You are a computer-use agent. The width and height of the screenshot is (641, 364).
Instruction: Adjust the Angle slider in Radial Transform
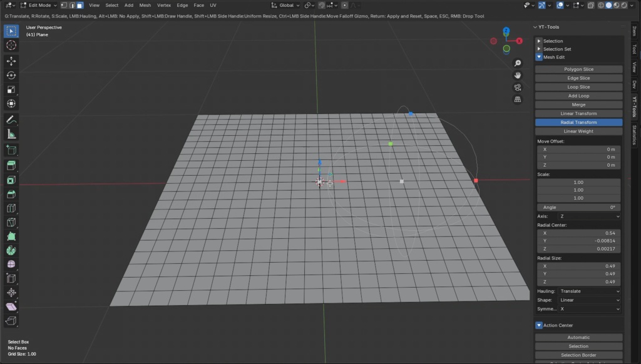[578, 206]
